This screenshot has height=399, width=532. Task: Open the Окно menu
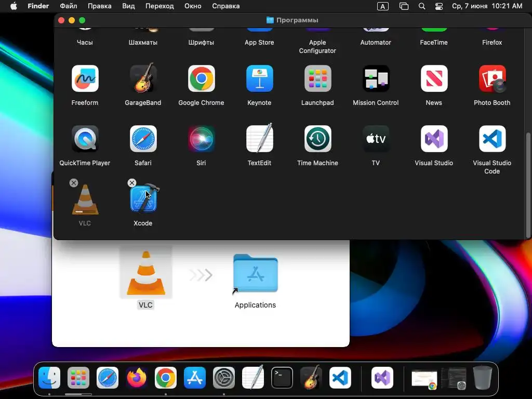tap(193, 6)
